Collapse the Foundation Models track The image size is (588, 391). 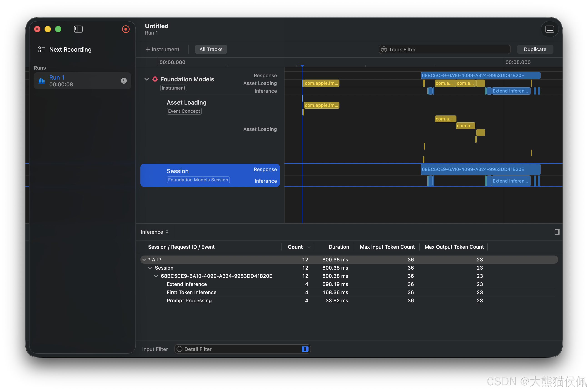[147, 79]
